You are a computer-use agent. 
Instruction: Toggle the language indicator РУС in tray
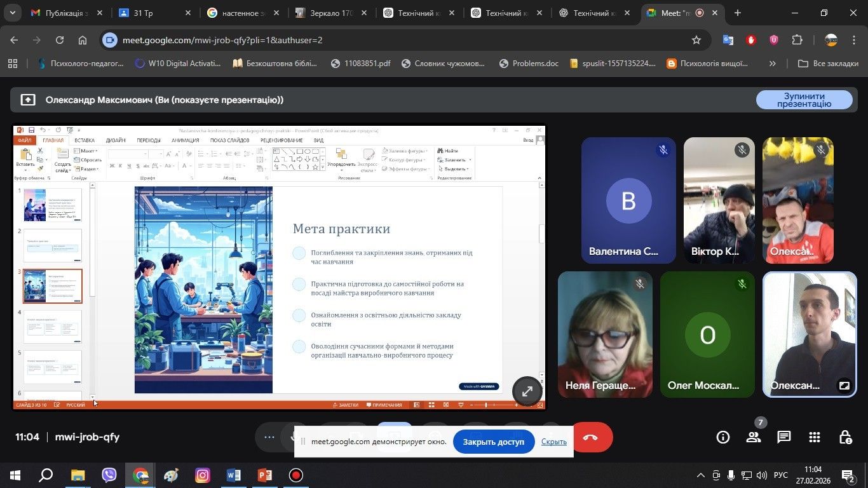(780, 475)
